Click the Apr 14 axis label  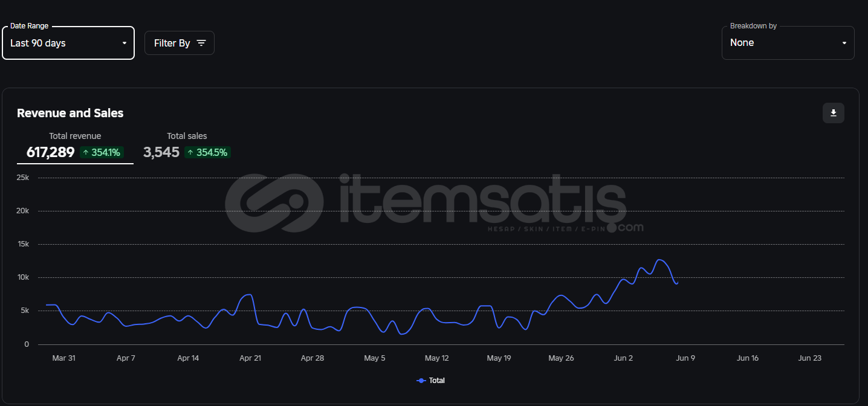[x=188, y=358]
